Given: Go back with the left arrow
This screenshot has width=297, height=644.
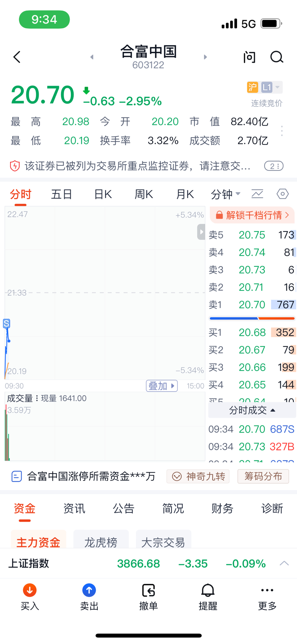Looking at the screenshot, I should pyautogui.click(x=17, y=57).
